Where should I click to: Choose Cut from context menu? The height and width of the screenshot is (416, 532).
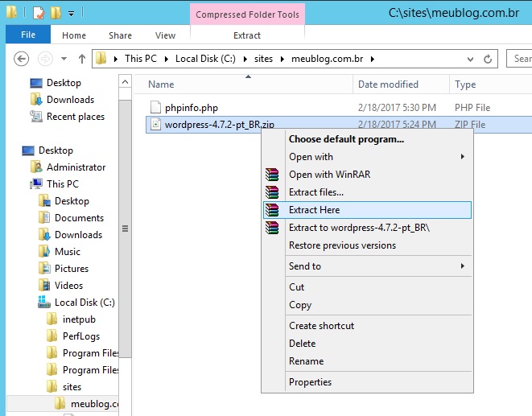pyautogui.click(x=368, y=287)
